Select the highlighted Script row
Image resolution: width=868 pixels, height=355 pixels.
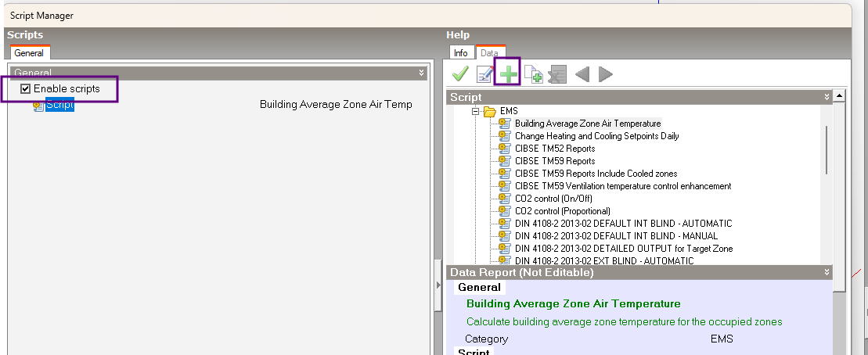(x=59, y=105)
